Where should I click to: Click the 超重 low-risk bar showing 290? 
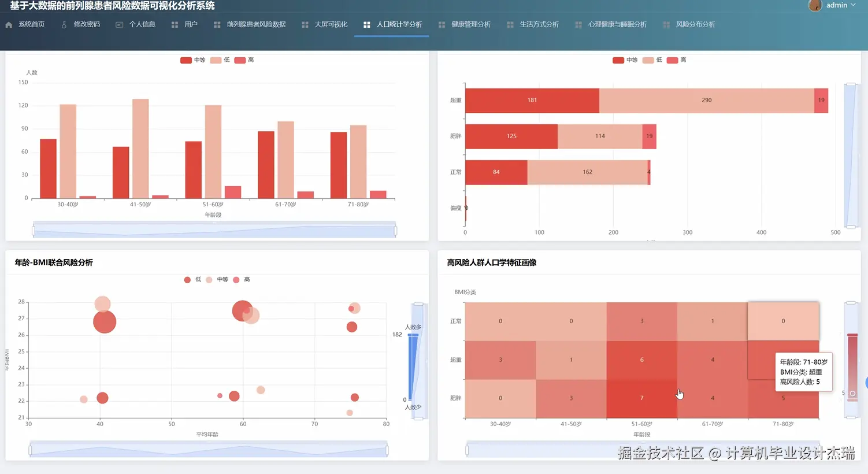click(x=707, y=101)
